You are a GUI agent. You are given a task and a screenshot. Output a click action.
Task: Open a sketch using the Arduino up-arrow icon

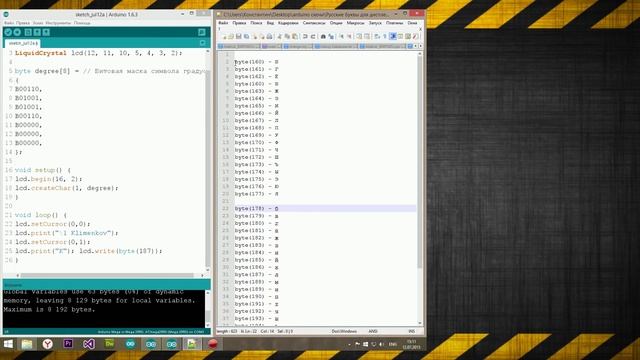(37, 32)
